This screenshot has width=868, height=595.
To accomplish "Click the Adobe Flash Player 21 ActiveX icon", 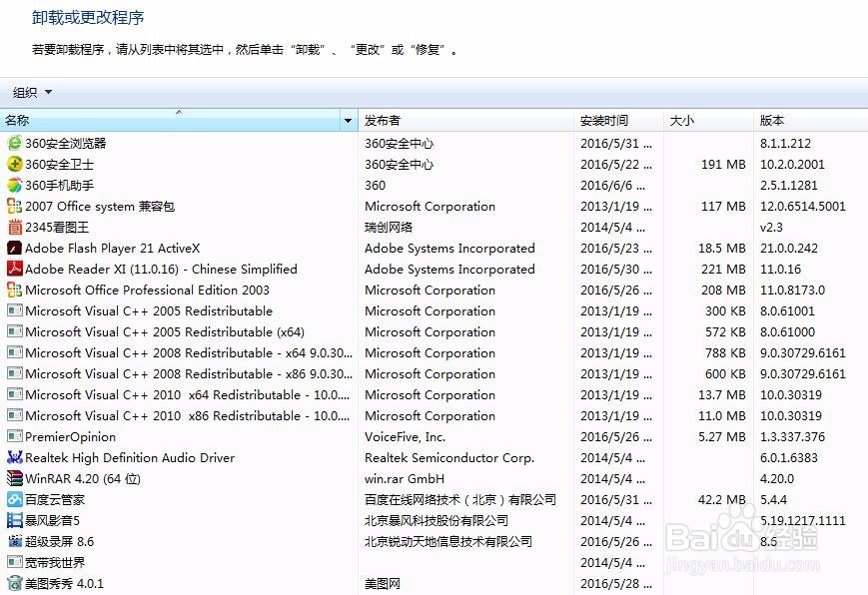I will pyautogui.click(x=14, y=248).
